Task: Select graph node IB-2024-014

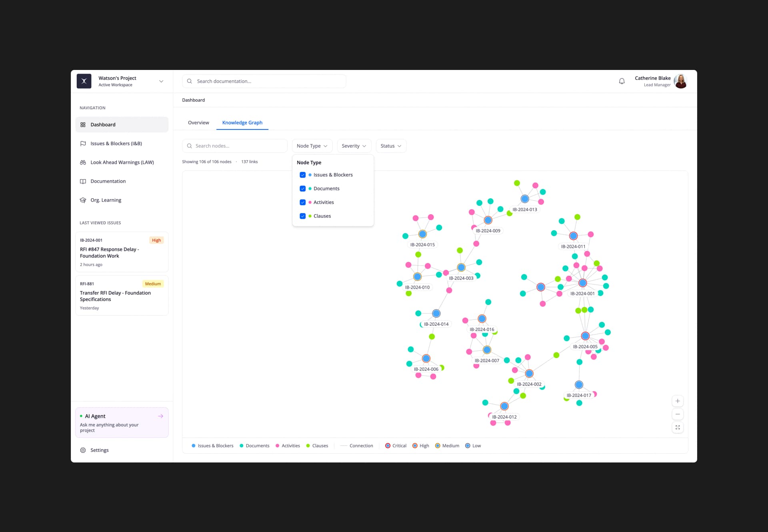Action: [x=436, y=314]
